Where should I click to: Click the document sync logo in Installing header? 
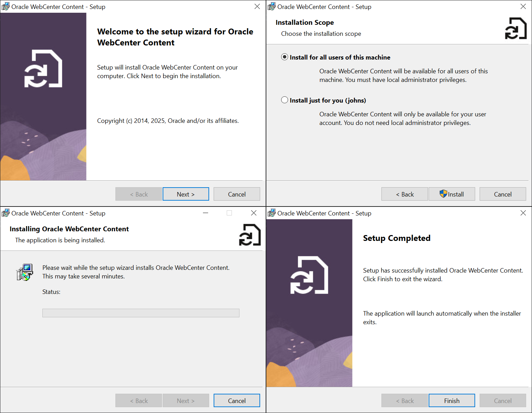click(250, 235)
